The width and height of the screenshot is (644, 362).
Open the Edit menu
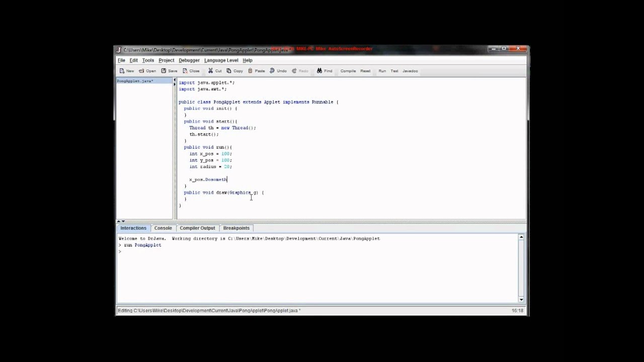[x=134, y=60]
